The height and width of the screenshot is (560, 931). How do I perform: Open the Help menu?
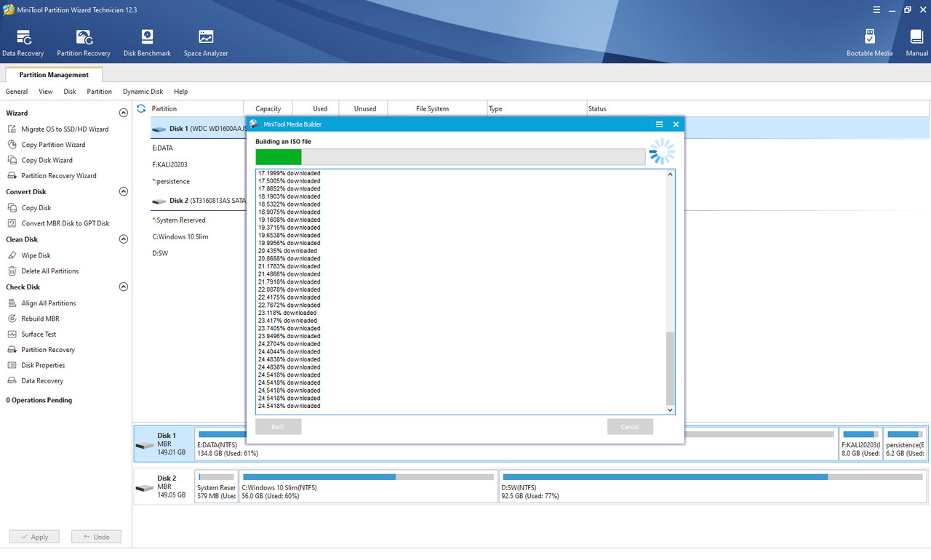pos(181,92)
